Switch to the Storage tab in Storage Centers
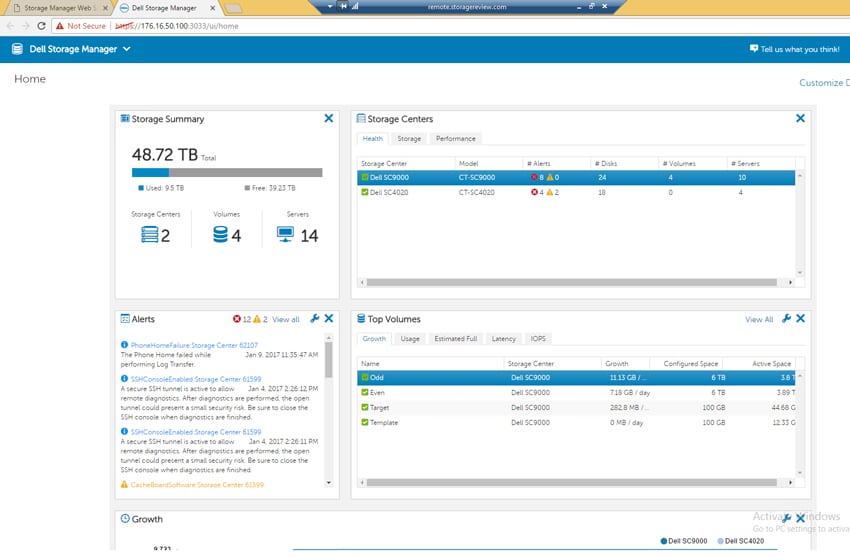Viewport: 850px width, 557px height. click(x=409, y=139)
